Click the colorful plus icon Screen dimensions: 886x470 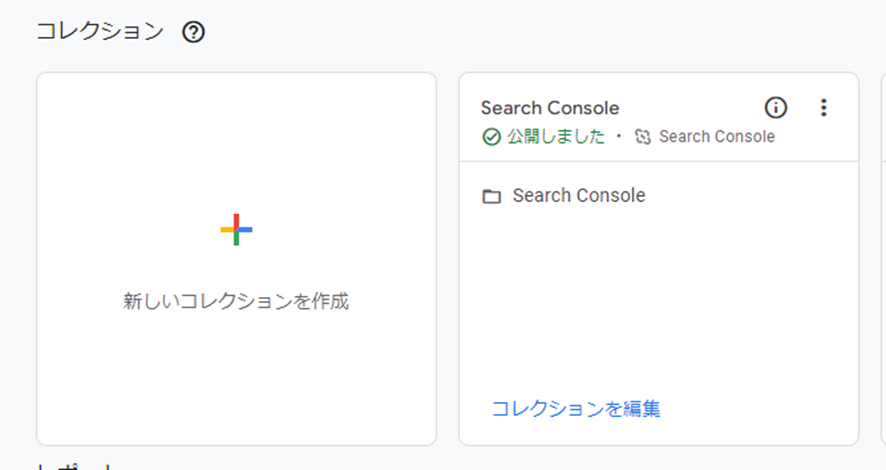point(236,229)
